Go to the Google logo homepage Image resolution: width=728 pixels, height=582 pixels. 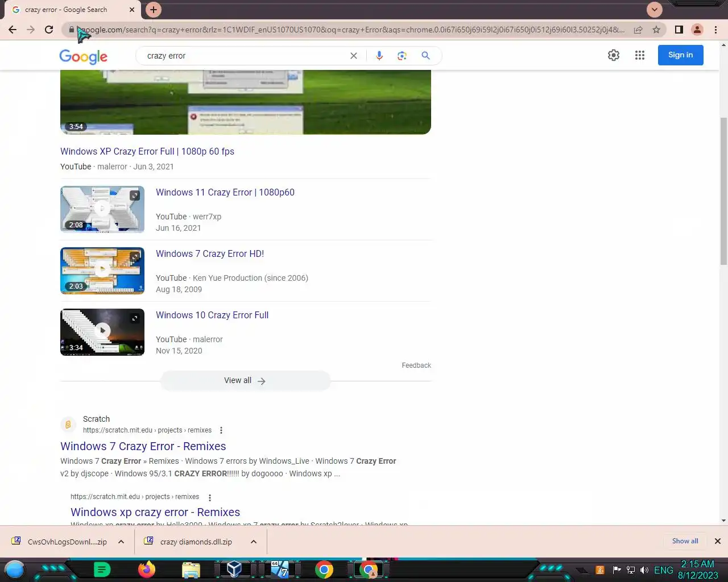84,56
